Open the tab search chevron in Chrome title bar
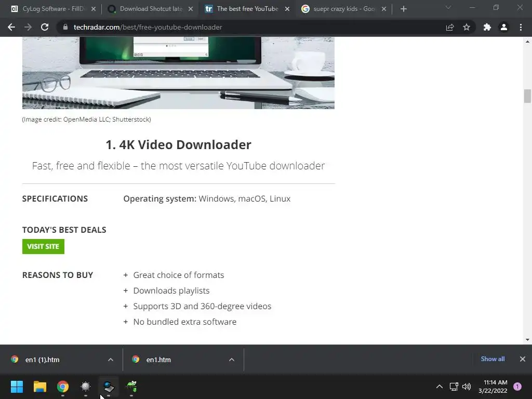 [448, 7]
